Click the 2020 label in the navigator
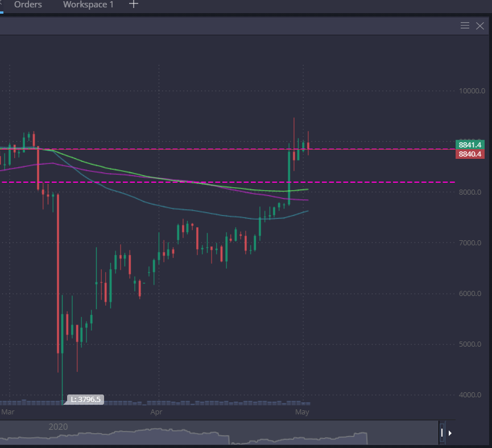 point(58,426)
